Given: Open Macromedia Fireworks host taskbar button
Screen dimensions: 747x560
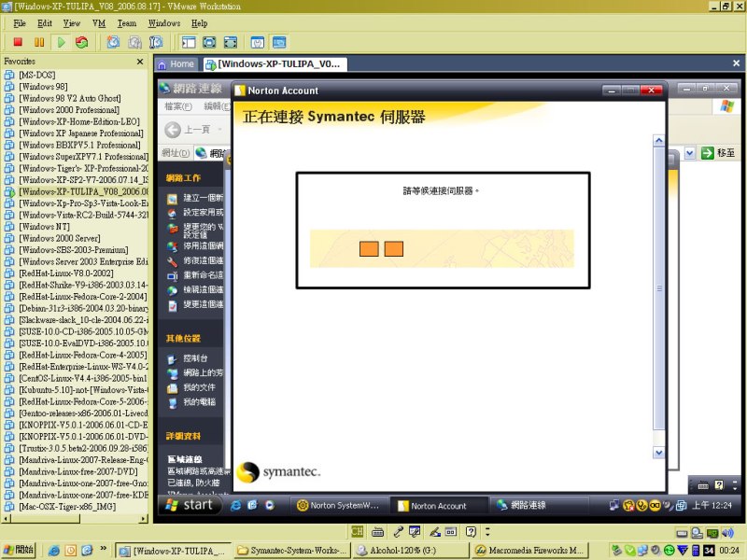Looking at the screenshot, I should pos(530,551).
